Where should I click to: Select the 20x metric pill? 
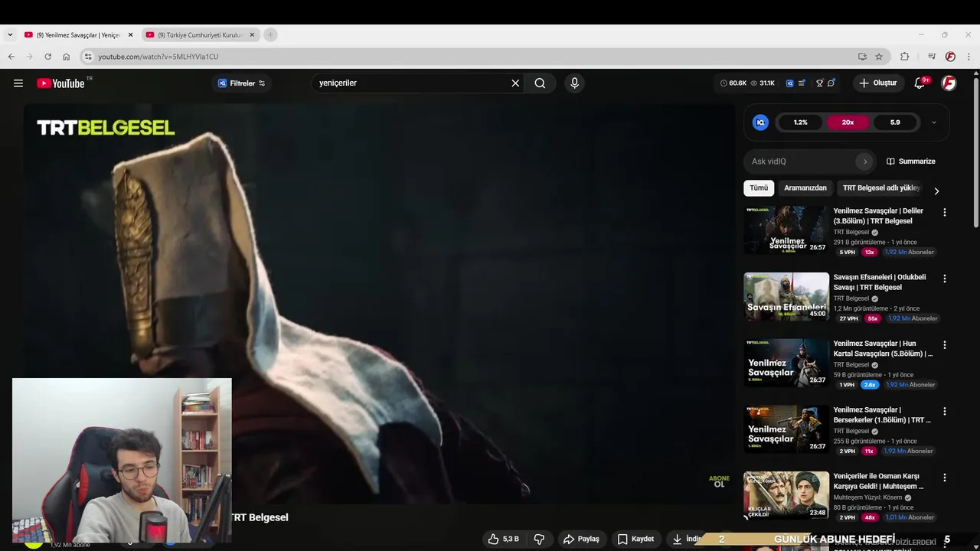(x=848, y=122)
